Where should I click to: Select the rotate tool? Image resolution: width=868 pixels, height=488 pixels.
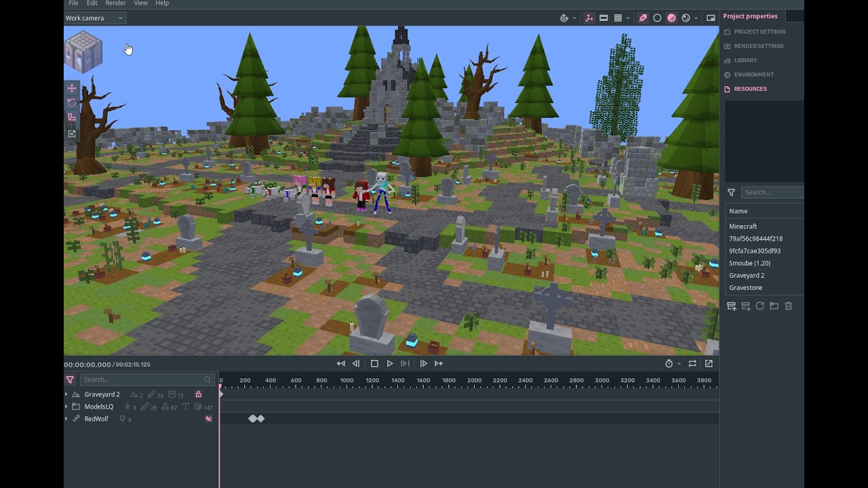point(72,103)
